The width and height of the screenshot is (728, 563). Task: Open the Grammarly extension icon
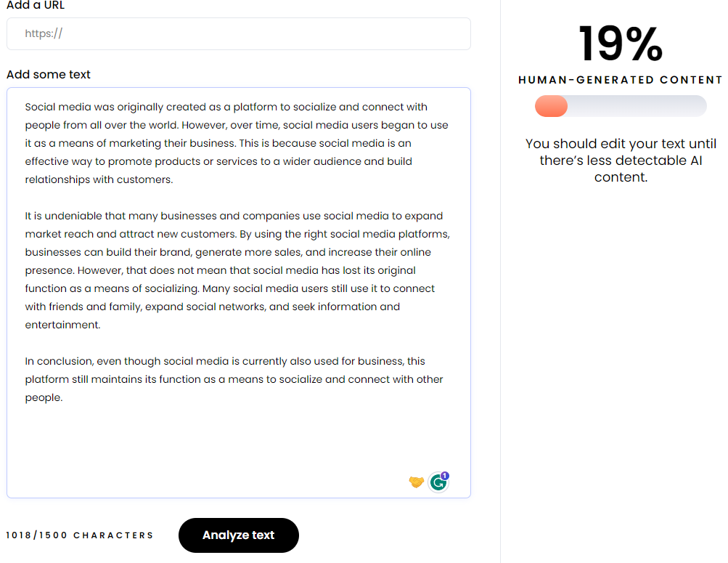click(438, 482)
